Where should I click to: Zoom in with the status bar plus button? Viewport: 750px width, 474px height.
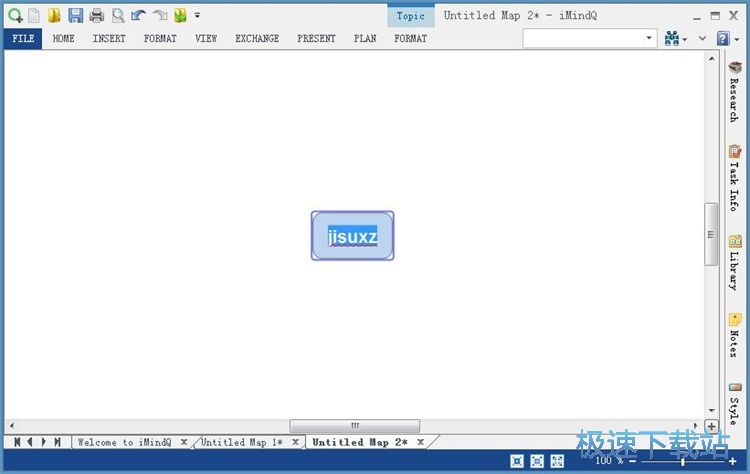[733, 462]
